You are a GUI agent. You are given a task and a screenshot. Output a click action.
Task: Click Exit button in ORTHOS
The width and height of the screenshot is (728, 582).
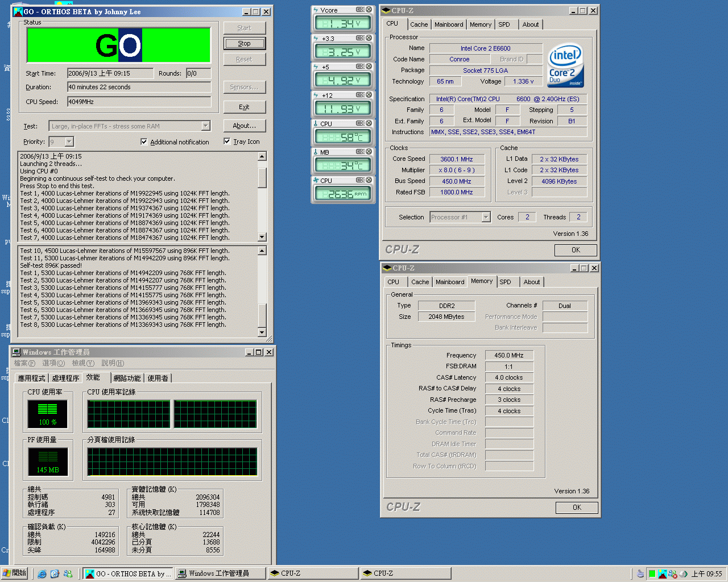(244, 107)
